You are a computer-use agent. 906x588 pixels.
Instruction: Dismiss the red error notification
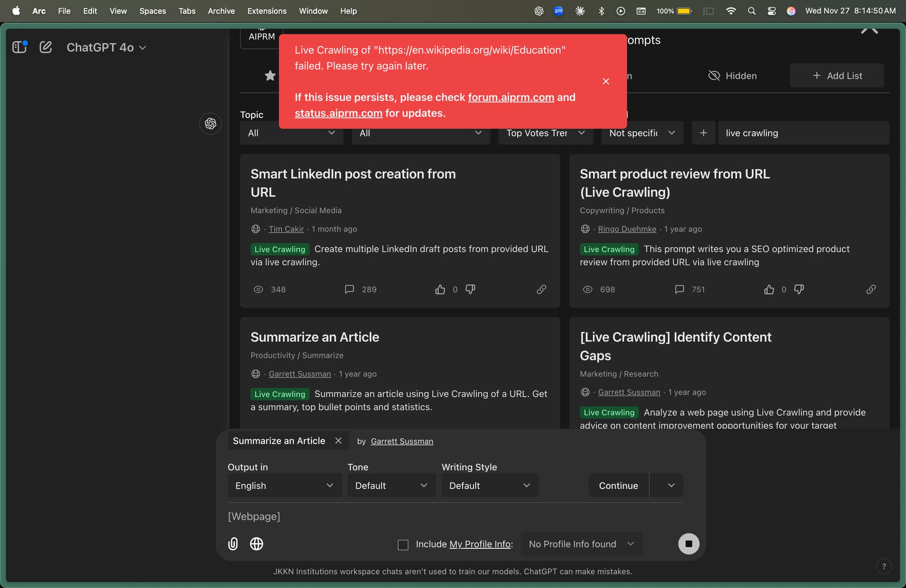[606, 81]
